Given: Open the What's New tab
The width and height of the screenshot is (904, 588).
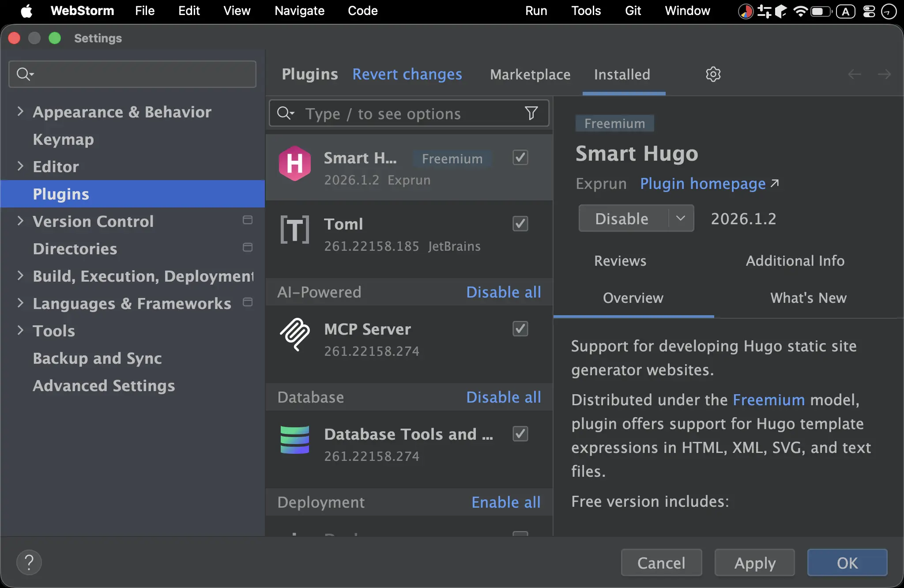Looking at the screenshot, I should tap(809, 298).
